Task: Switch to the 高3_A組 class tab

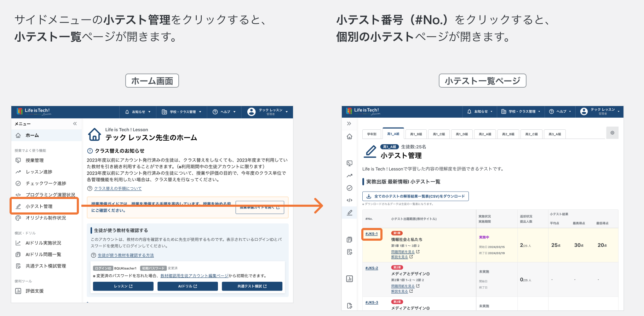Action: (554, 134)
